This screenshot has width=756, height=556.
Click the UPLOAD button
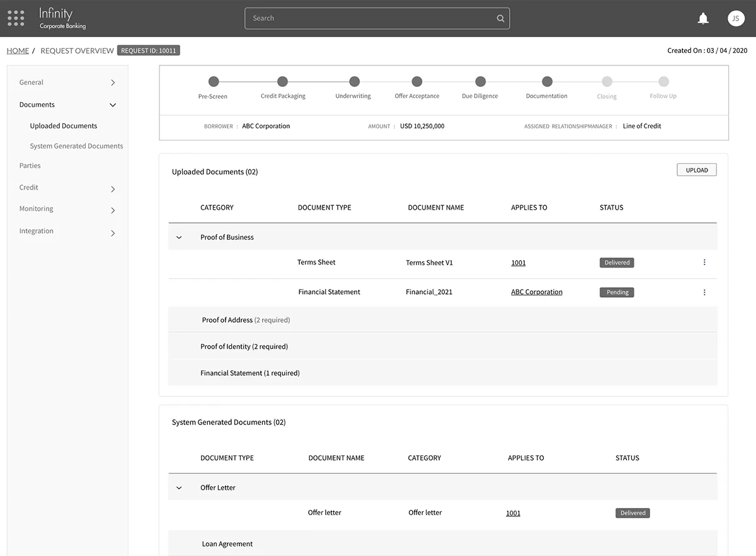[697, 170]
